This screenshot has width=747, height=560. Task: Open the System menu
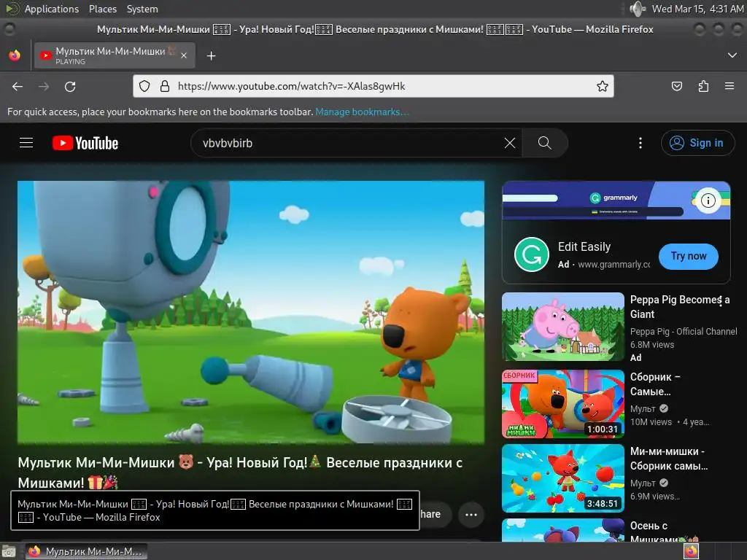[142, 9]
